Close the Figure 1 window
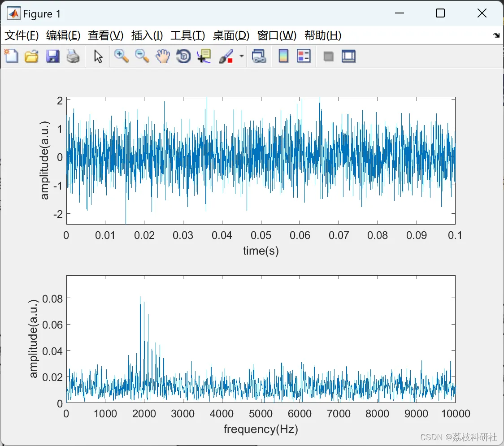Viewport: 504px width, 446px height. coord(482,13)
